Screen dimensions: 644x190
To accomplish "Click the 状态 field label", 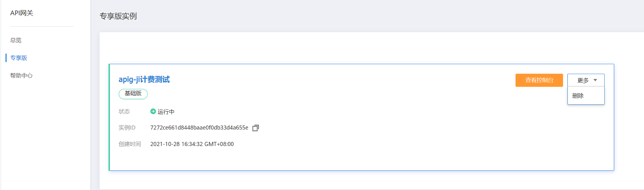I will (124, 111).
